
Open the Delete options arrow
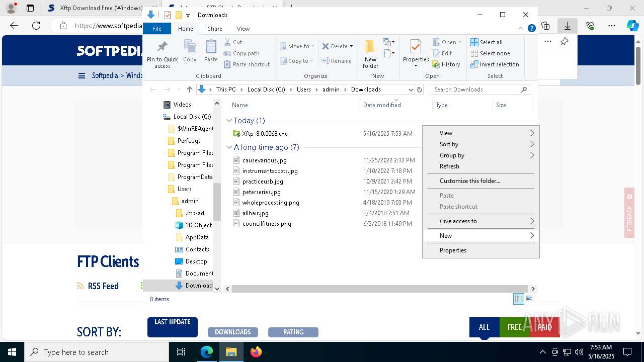(x=351, y=46)
